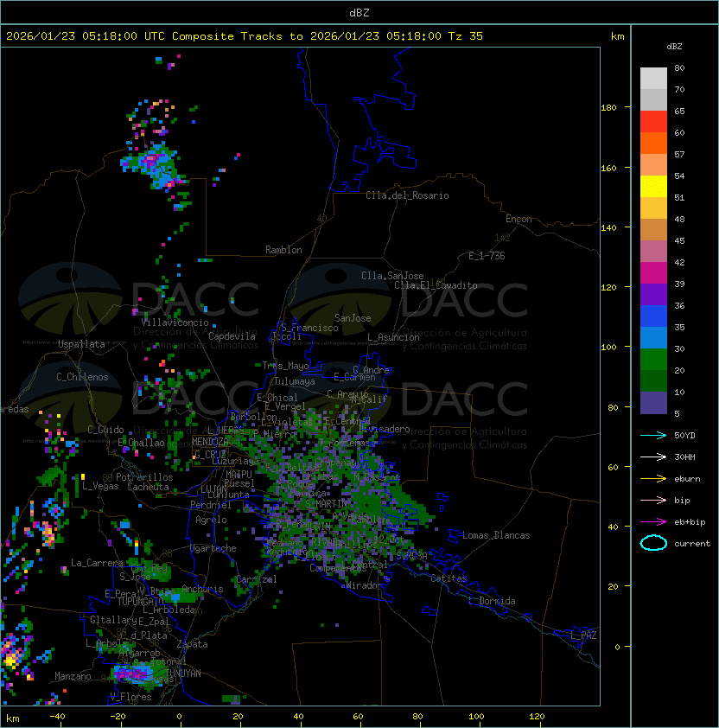Click the Catitas map label
Image resolution: width=719 pixels, height=728 pixels.
pos(449,578)
